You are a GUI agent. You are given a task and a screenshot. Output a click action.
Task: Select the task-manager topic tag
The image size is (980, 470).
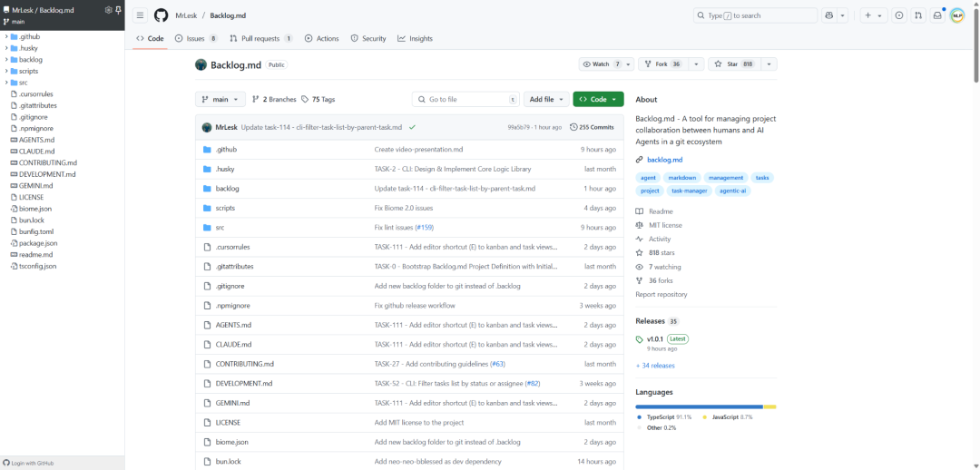point(690,191)
